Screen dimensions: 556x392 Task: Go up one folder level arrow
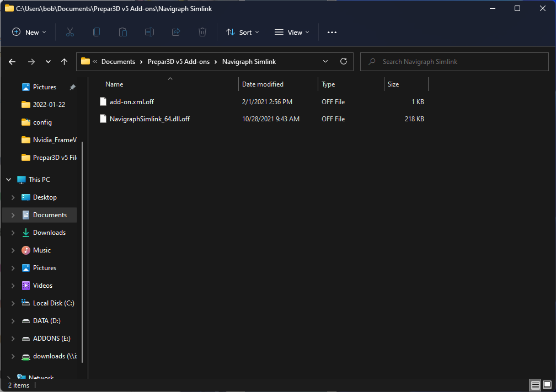click(64, 62)
